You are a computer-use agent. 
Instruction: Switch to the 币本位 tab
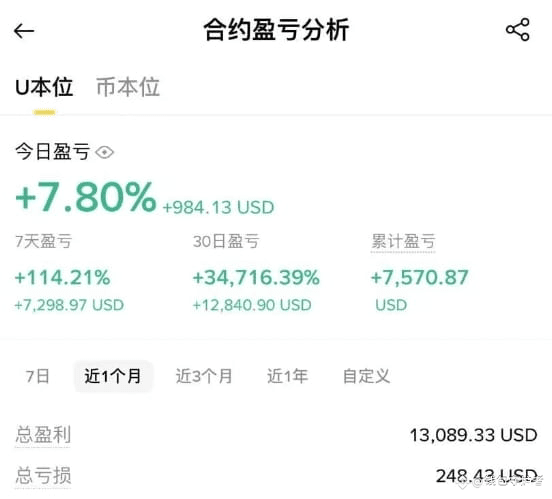128,87
